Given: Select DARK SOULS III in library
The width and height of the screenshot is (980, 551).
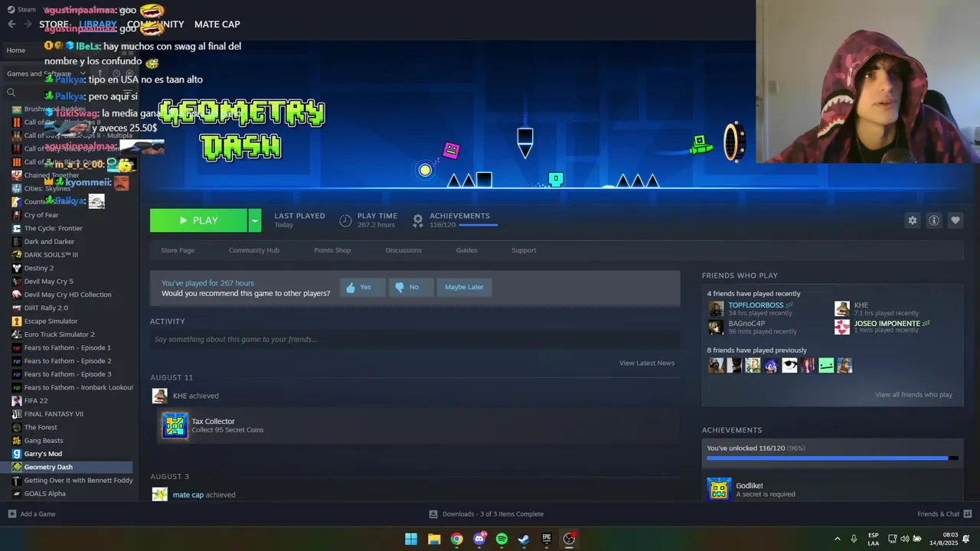Looking at the screenshot, I should [x=51, y=255].
